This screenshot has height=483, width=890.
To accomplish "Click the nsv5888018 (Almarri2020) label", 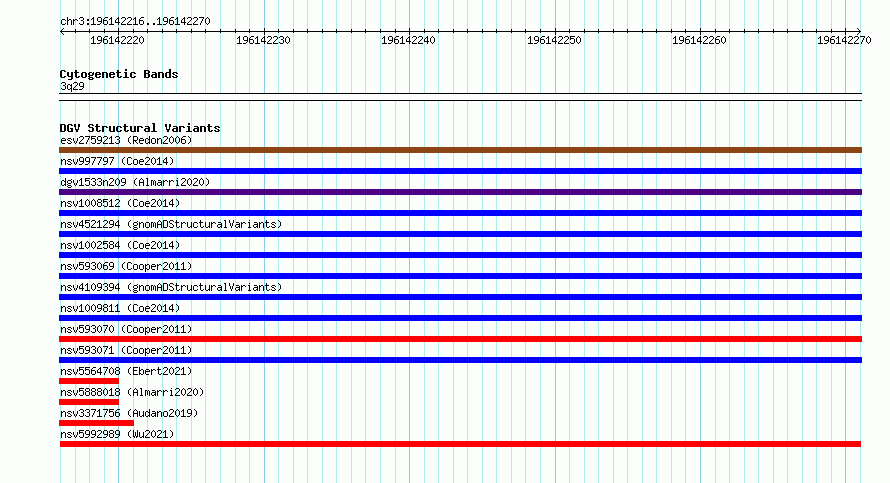I will (132, 392).
